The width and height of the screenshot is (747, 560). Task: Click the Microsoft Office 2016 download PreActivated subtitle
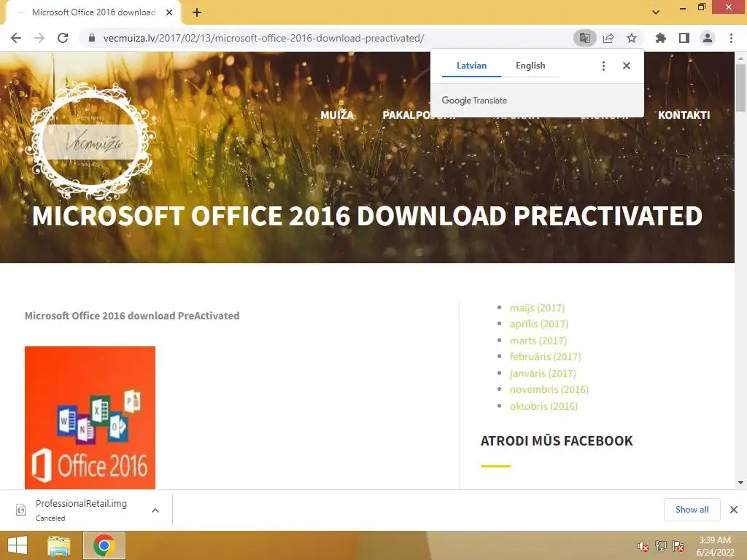(x=132, y=316)
